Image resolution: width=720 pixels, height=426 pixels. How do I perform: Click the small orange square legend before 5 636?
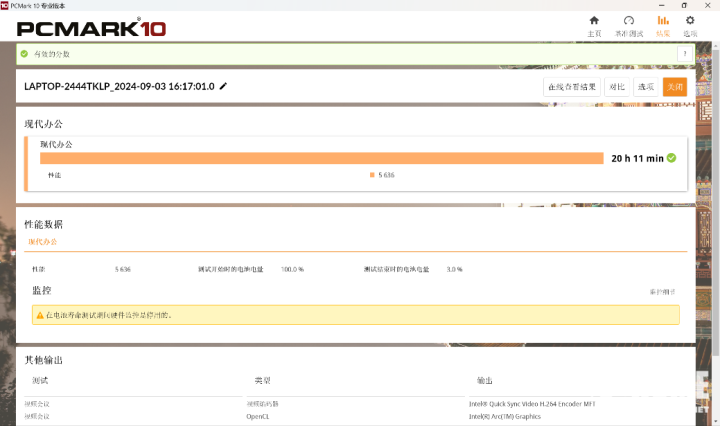[x=372, y=175]
